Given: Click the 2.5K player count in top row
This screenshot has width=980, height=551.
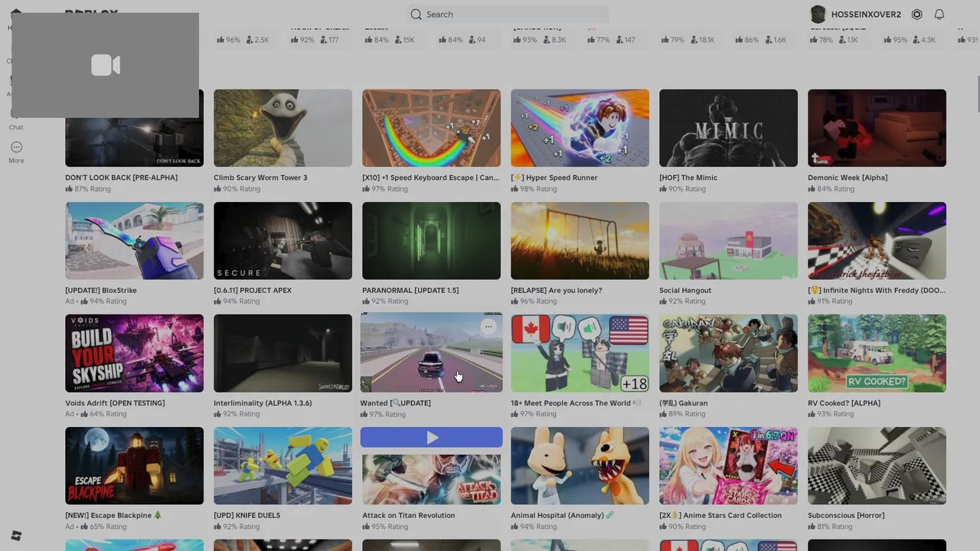Looking at the screenshot, I should [x=257, y=40].
